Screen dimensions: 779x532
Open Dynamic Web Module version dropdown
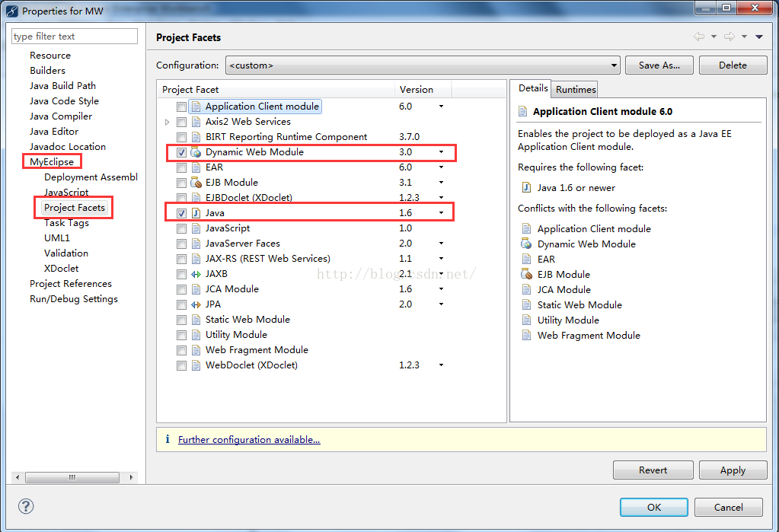coord(441,152)
